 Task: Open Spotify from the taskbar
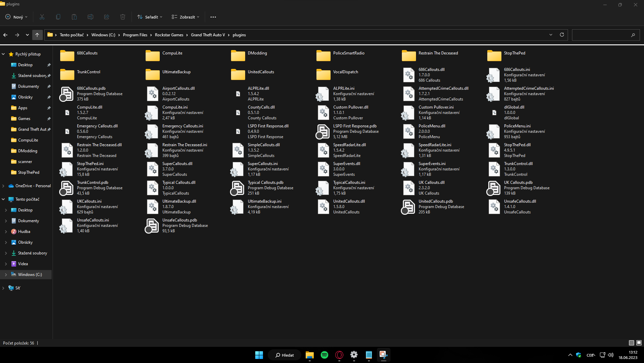click(324, 355)
